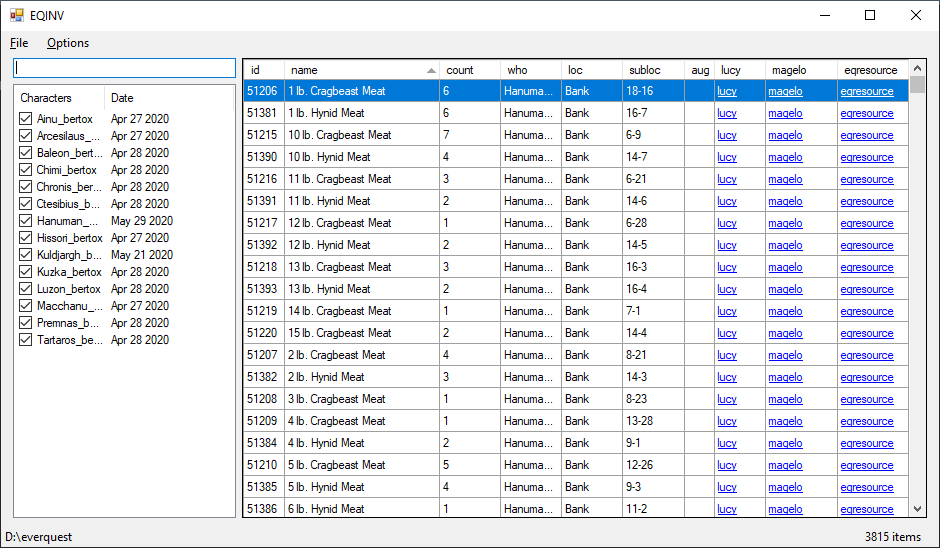Open magelo link for 10 lb. Cragbeast Meat
940x548 pixels.
point(785,135)
